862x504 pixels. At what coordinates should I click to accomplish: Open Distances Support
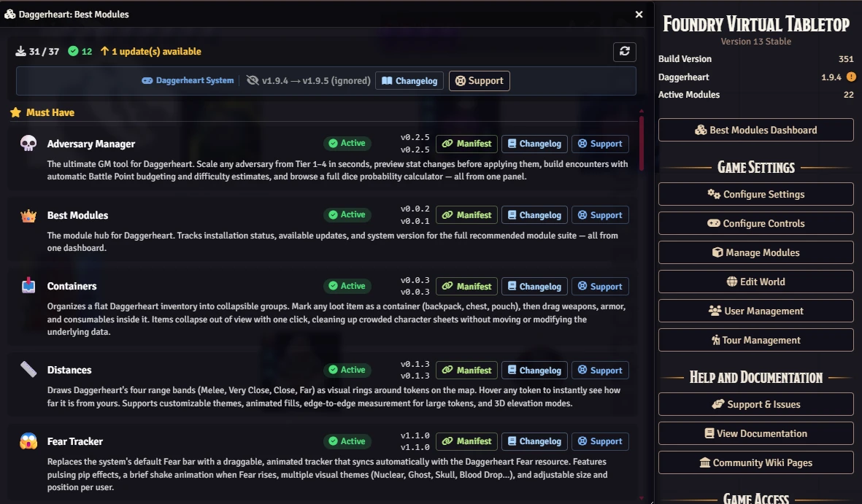[x=600, y=371]
